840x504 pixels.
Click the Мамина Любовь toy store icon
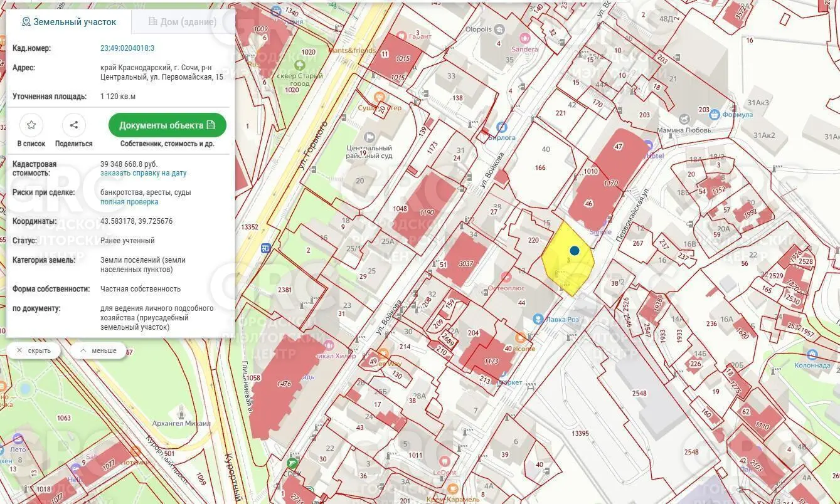click(684, 119)
